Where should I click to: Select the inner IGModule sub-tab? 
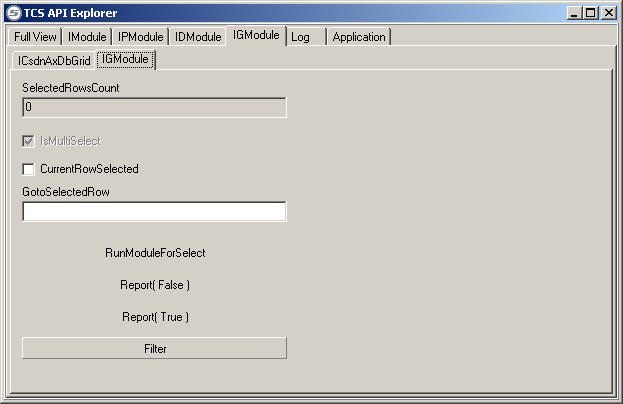[x=126, y=60]
